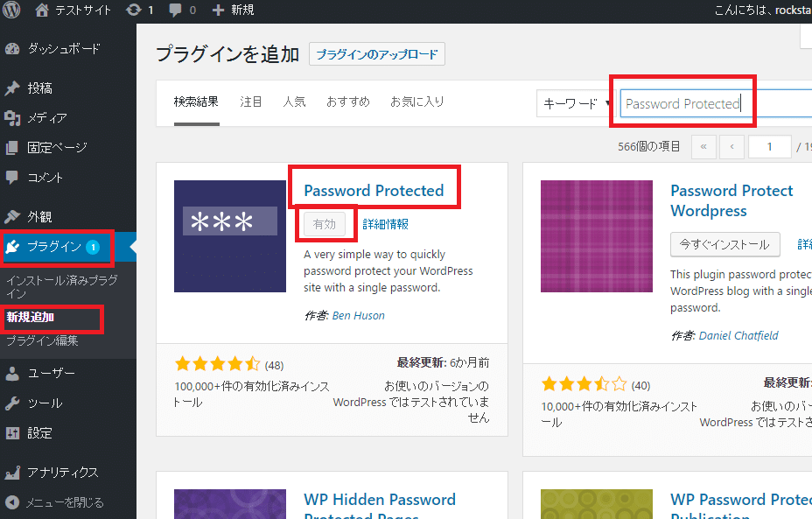This screenshot has width=812, height=519.
Task: Click the Password Protected plugin thumbnail
Action: [x=230, y=236]
